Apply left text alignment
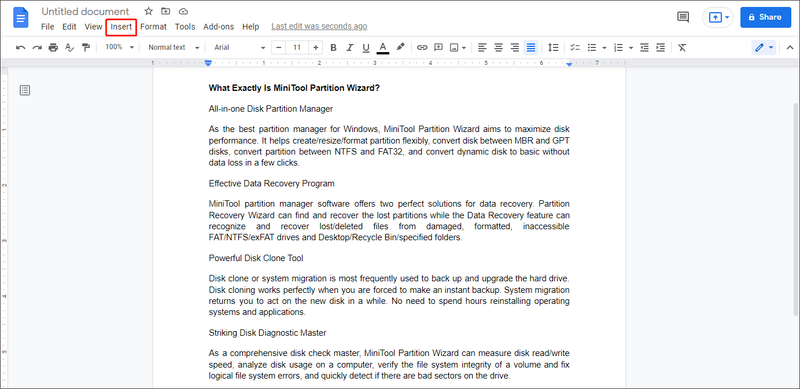Image resolution: width=800 pixels, height=389 pixels. click(482, 47)
